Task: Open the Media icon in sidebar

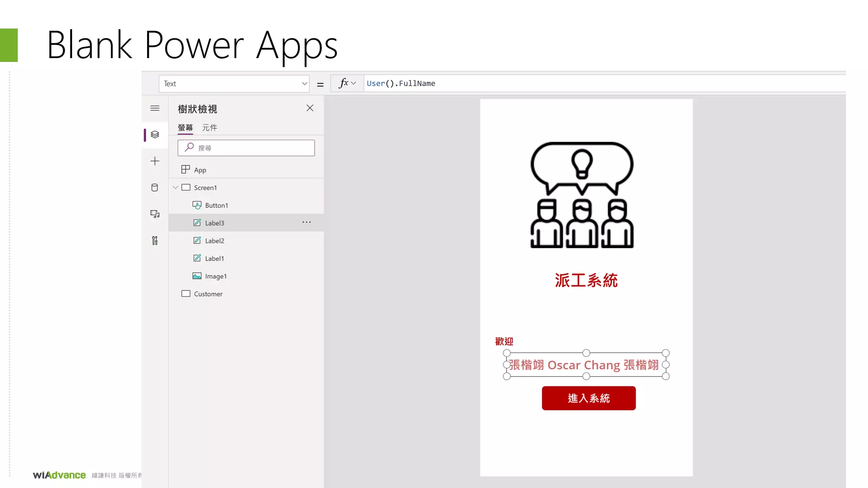Action: (155, 214)
